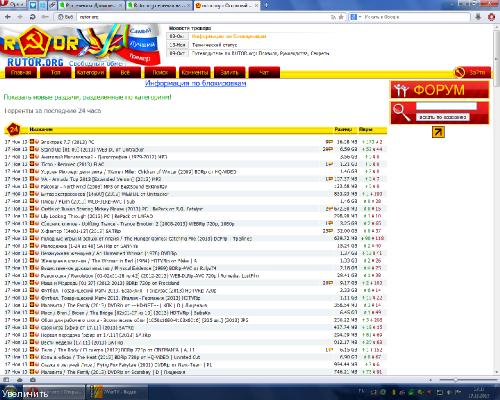Click the browser Back arrow button
The image size is (500, 400).
(x=8, y=17)
